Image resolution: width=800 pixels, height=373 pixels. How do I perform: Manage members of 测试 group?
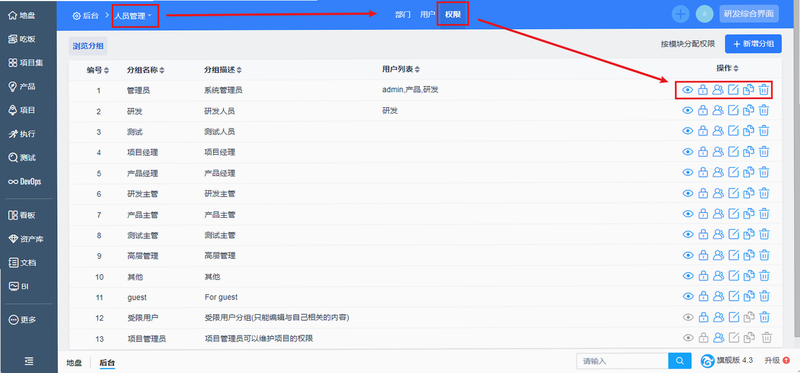[x=718, y=131]
